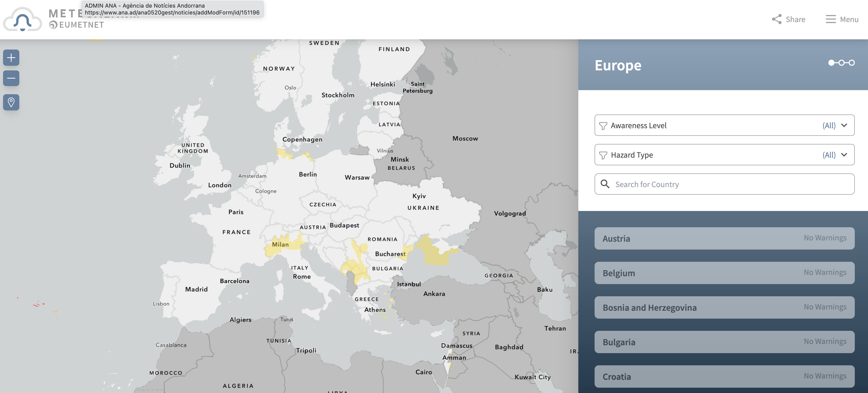The image size is (868, 393).
Task: Click the Bulgaria No Warnings row
Action: pos(724,342)
